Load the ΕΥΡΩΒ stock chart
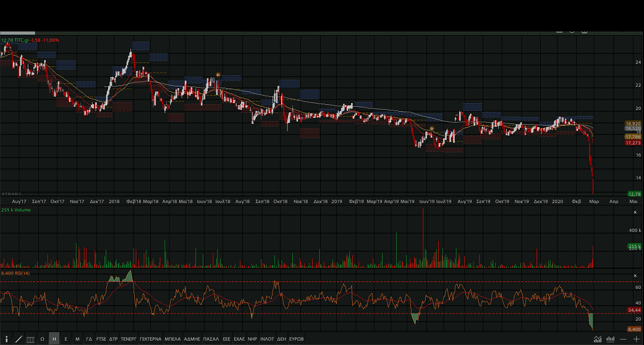This screenshot has height=345, width=644. point(297,339)
